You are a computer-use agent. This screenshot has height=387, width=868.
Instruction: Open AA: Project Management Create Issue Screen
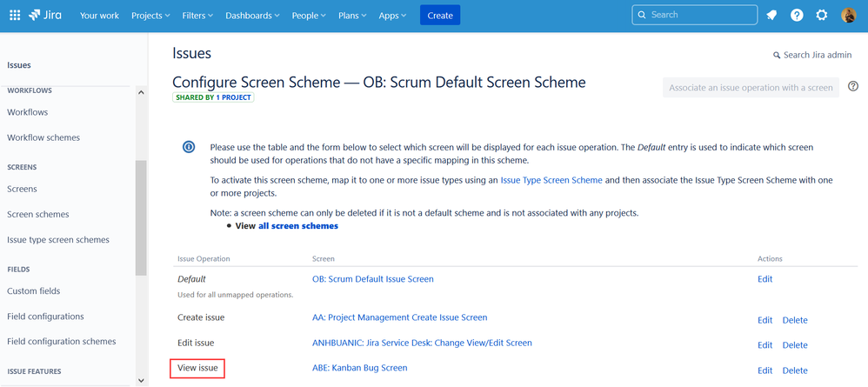tap(400, 317)
